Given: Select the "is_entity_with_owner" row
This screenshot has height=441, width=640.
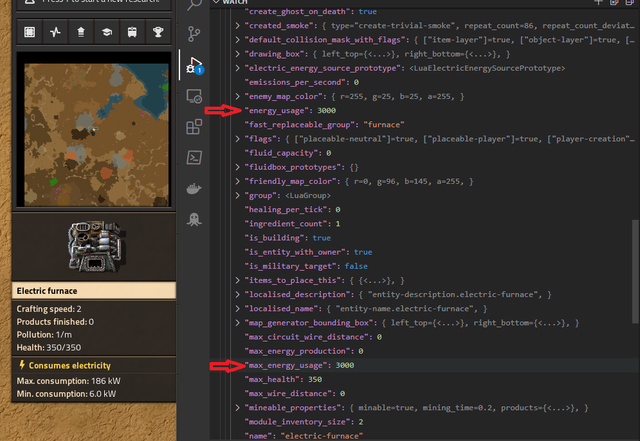Looking at the screenshot, I should (x=424, y=252).
